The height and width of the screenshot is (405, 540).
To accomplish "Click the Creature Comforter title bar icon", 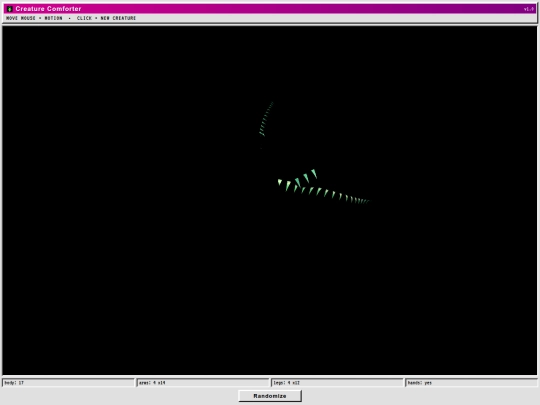I will tap(9, 9).
